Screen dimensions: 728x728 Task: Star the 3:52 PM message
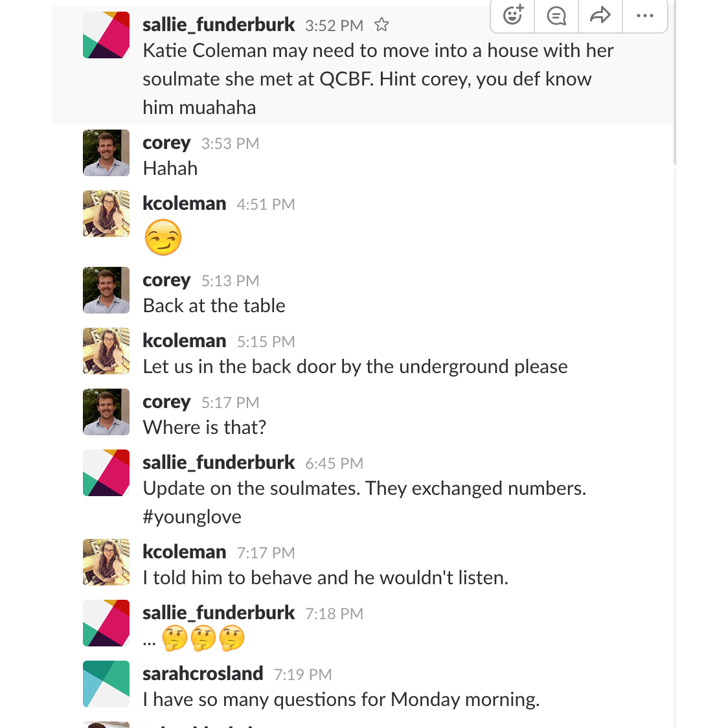(x=382, y=25)
